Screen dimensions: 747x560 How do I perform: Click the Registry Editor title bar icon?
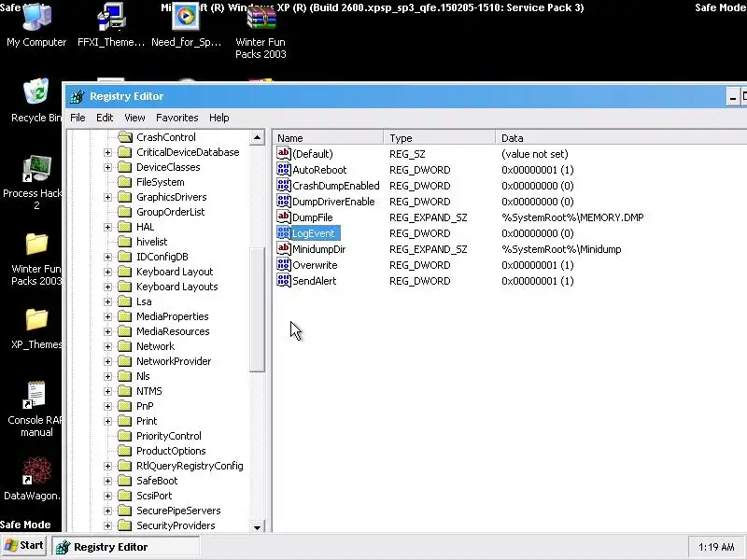(x=78, y=97)
